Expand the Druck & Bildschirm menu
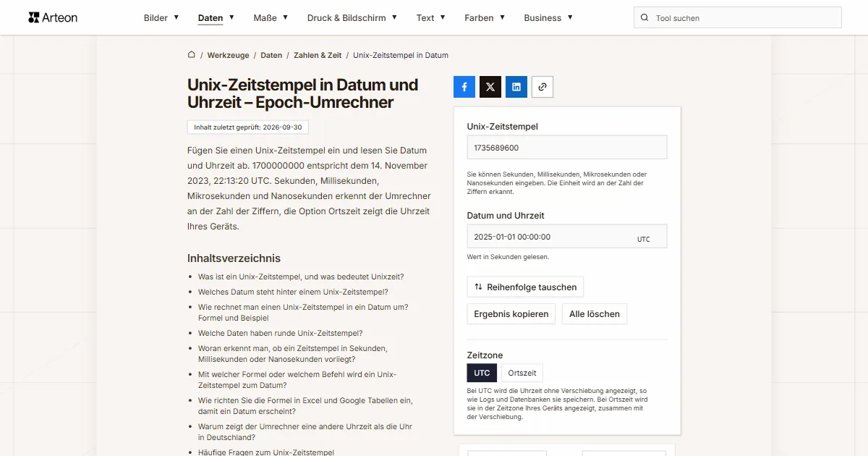 [352, 17]
